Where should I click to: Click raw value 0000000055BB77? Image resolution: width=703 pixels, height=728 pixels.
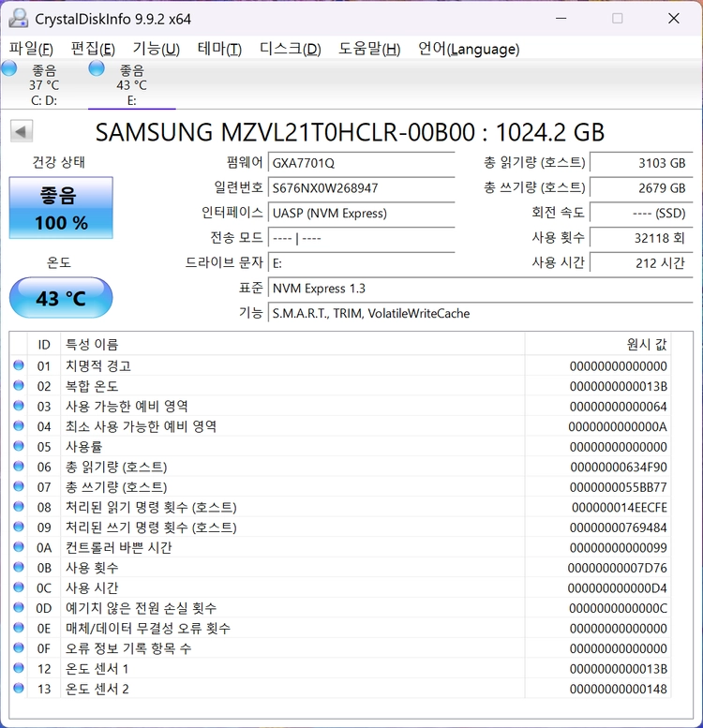(619, 487)
